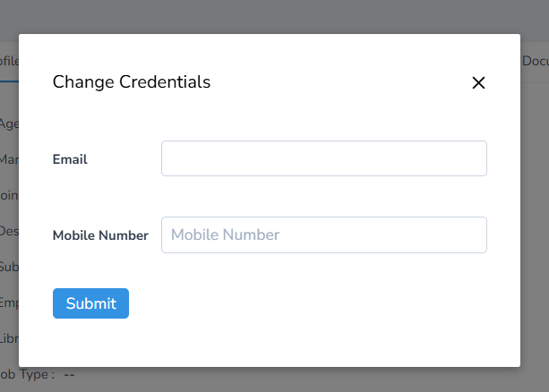Click the bold "Email" field label
The image size is (549, 392).
(x=70, y=159)
